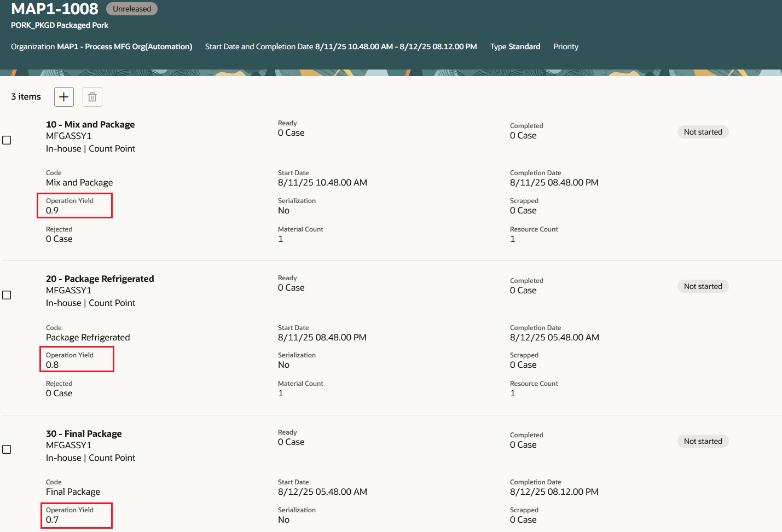Click the delete trash icon
This screenshot has height=532, width=782.
tap(92, 97)
